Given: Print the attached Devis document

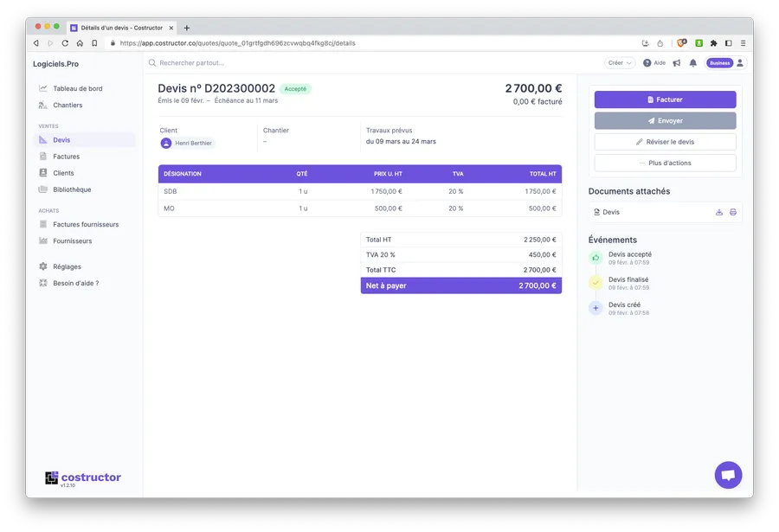Looking at the screenshot, I should point(733,212).
